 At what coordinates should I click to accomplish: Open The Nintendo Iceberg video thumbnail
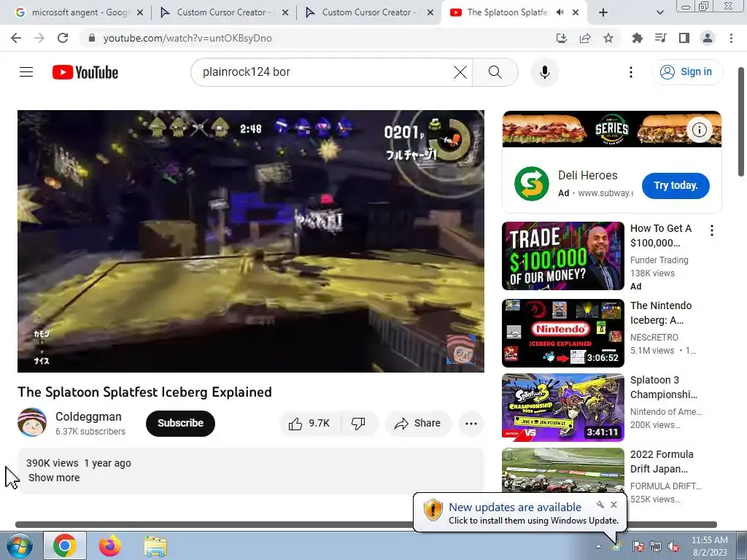tap(562, 332)
